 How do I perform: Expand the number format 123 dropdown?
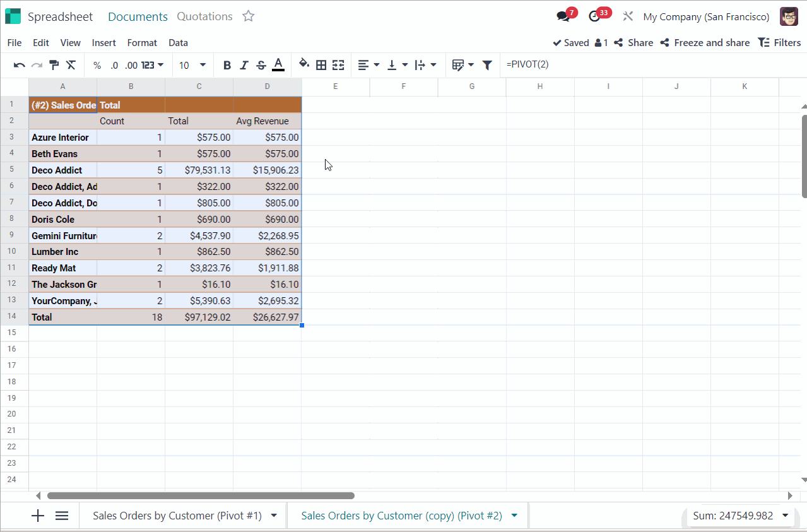click(x=152, y=65)
